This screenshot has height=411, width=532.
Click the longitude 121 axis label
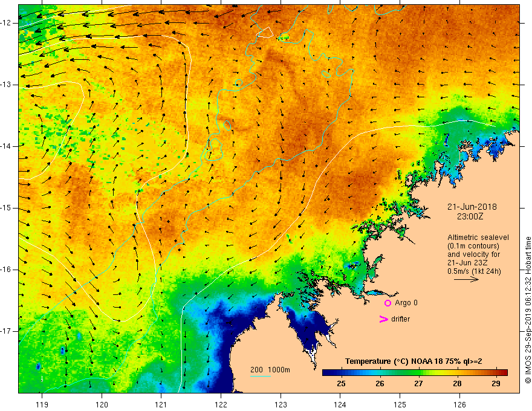point(161,404)
